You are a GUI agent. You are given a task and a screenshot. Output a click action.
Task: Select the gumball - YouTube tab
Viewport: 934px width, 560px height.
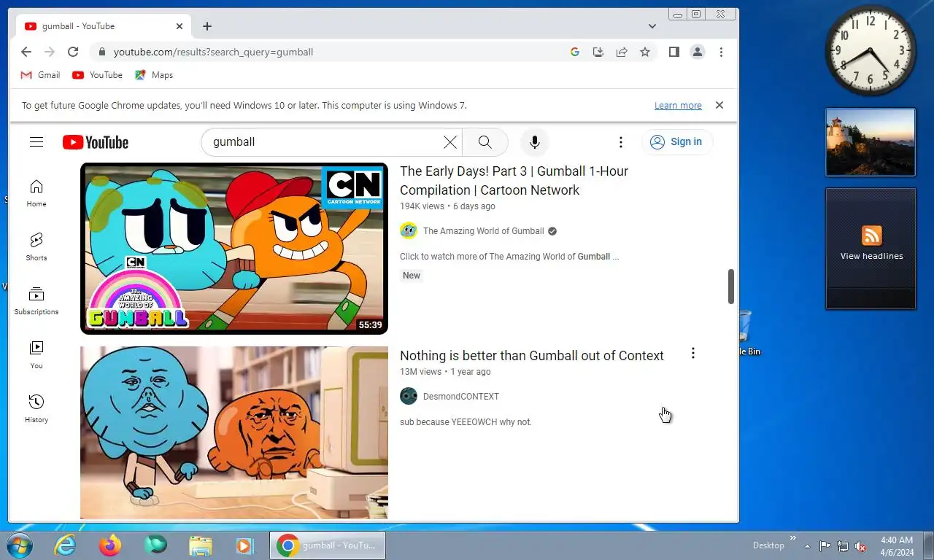102,26
